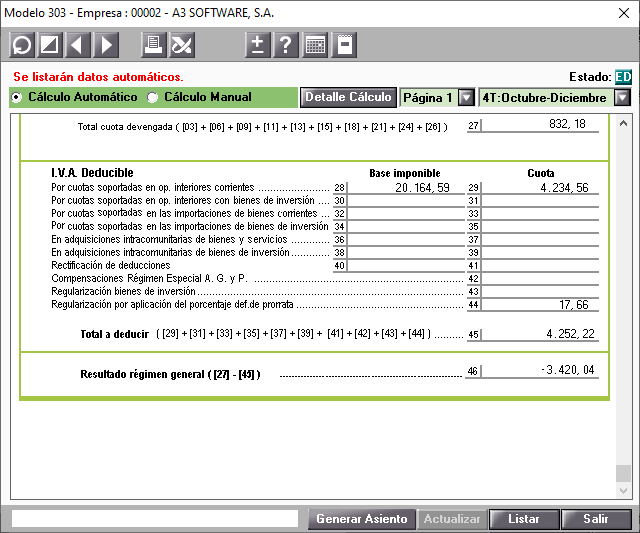Click the printer toolbar icon

(153, 44)
